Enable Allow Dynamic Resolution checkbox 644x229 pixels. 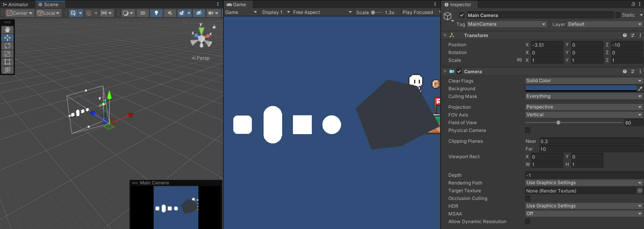tap(528, 222)
